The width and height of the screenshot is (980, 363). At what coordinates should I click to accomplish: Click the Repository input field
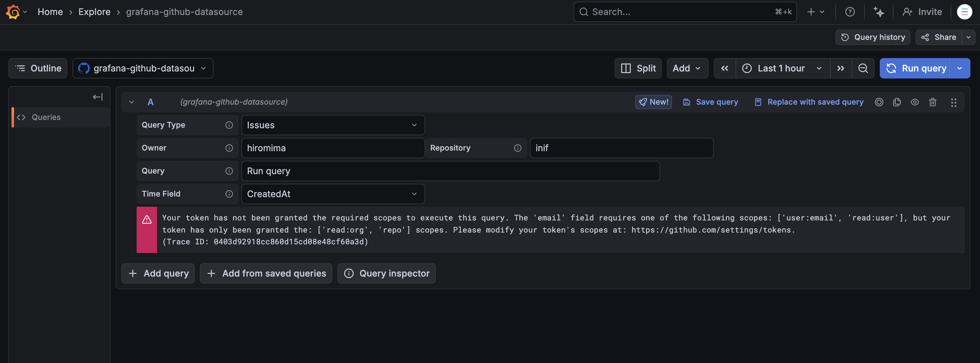[x=621, y=148]
